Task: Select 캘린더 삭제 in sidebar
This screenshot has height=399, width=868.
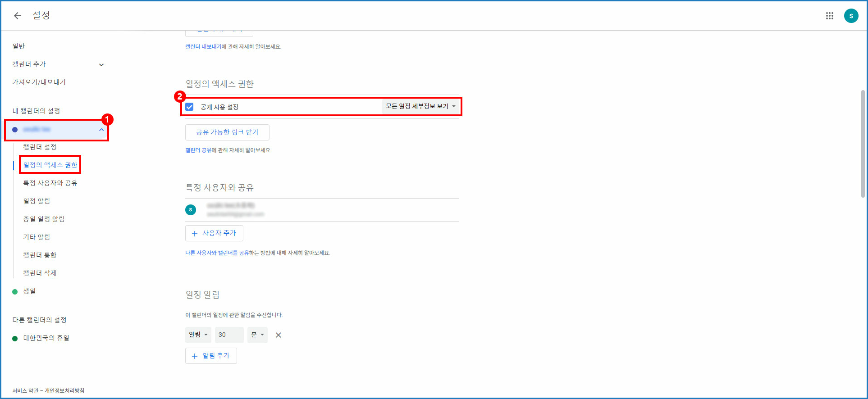Action: (40, 273)
